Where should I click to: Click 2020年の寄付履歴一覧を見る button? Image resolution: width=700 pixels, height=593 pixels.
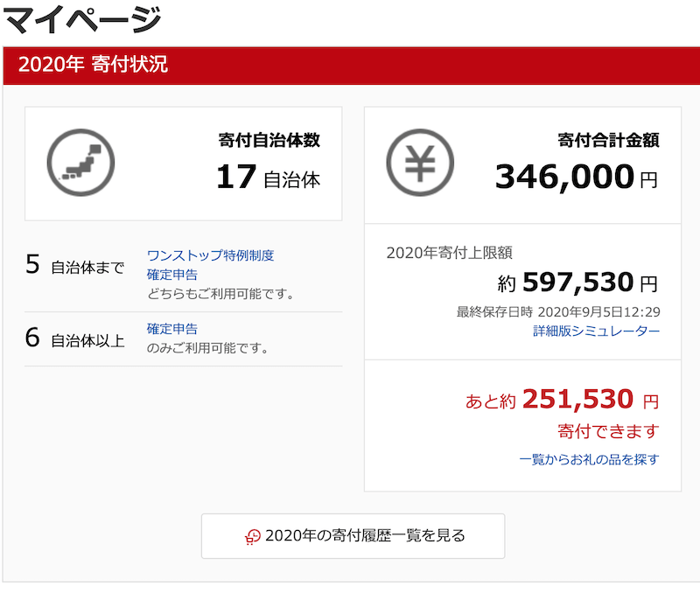point(353,536)
